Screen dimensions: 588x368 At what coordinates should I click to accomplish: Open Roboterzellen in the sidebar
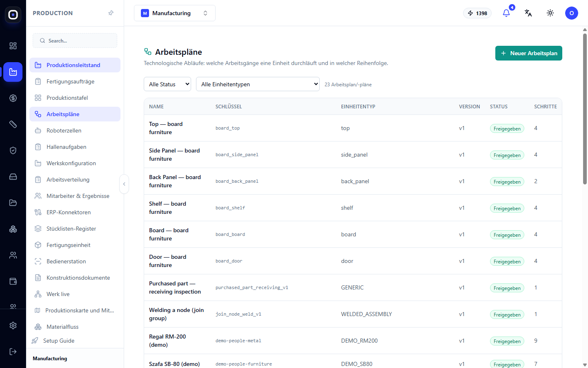pyautogui.click(x=75, y=130)
